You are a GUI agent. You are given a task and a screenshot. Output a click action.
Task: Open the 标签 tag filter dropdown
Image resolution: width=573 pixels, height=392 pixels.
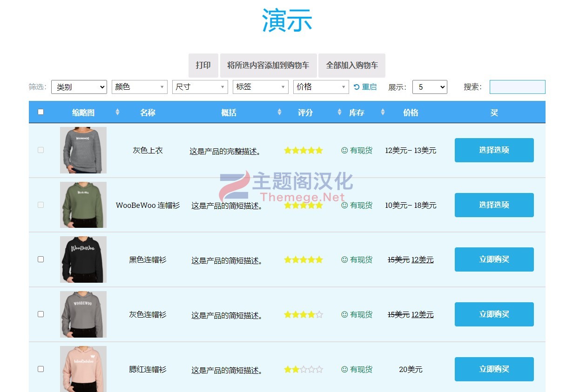tap(261, 87)
